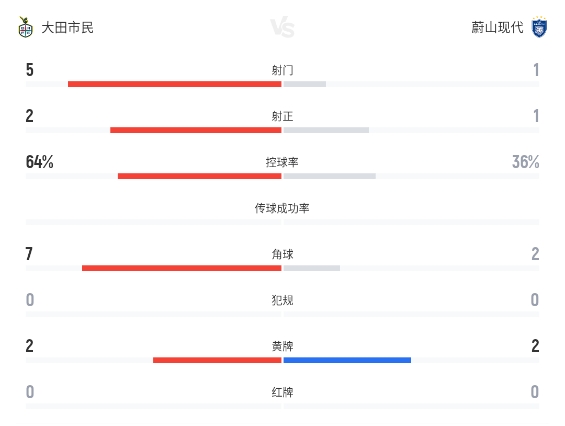565x426 pixels.
Task: Select the 红牌 red card label
Action: click(282, 392)
